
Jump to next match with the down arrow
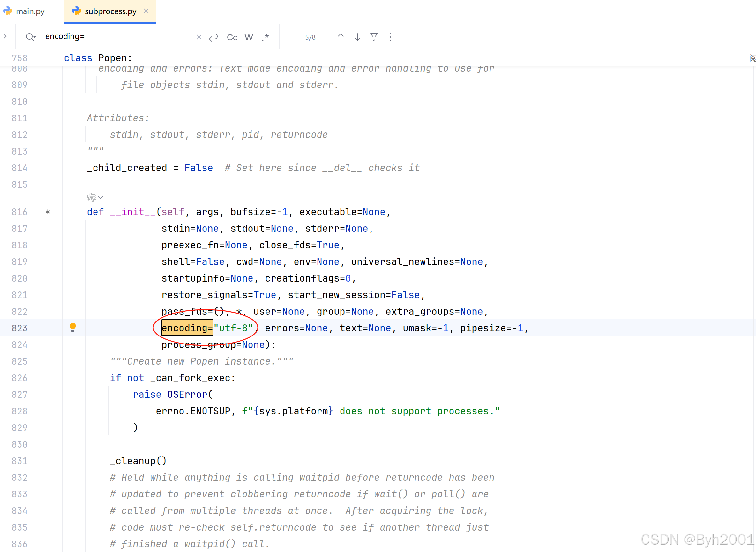click(x=357, y=37)
